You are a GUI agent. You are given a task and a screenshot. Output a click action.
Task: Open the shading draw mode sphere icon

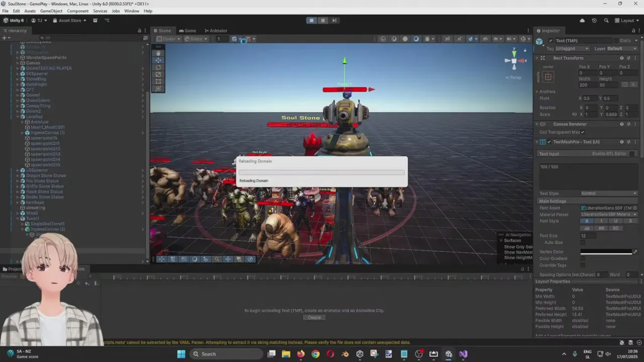[416, 39]
